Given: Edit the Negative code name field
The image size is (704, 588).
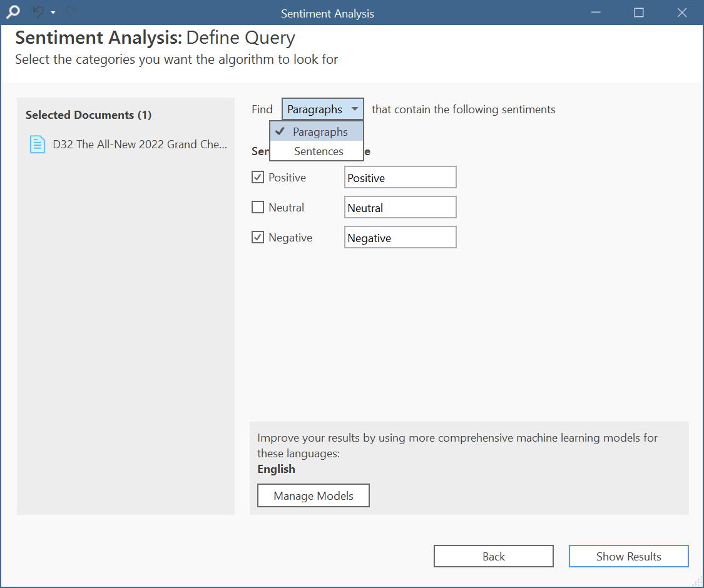Looking at the screenshot, I should [400, 237].
